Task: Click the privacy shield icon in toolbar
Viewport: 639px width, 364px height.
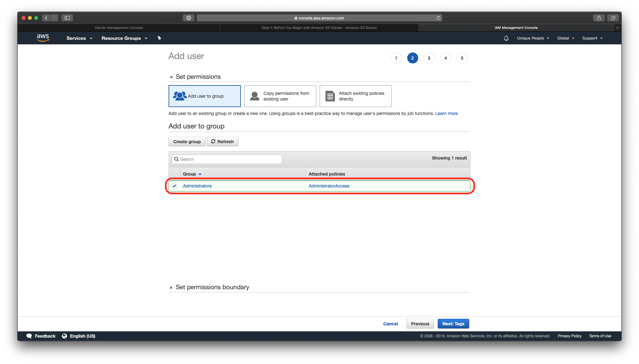Action: click(x=188, y=18)
